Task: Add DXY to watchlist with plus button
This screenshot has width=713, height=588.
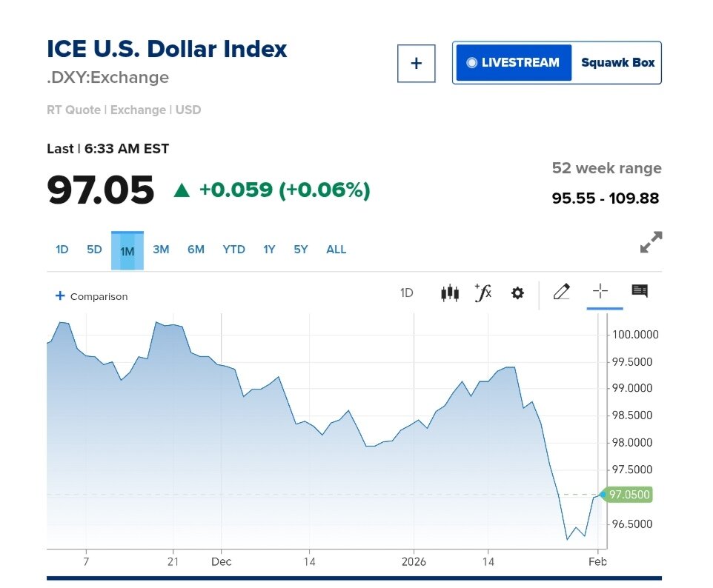Action: (416, 64)
